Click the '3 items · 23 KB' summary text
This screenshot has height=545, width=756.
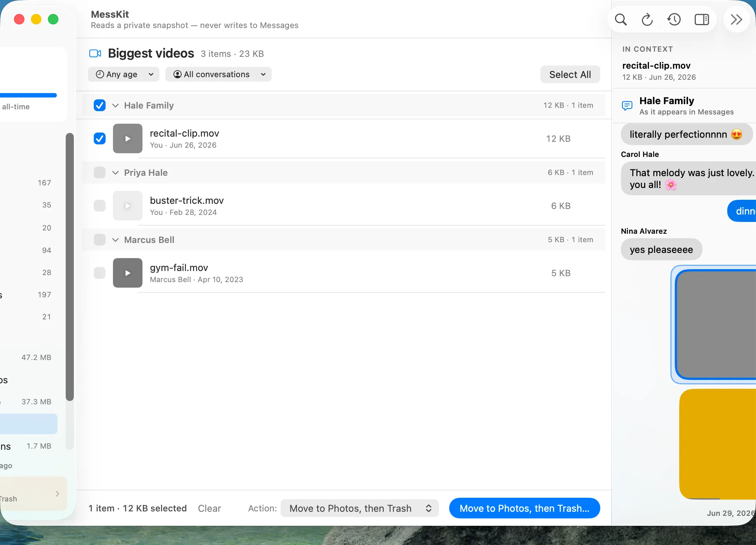pos(232,54)
